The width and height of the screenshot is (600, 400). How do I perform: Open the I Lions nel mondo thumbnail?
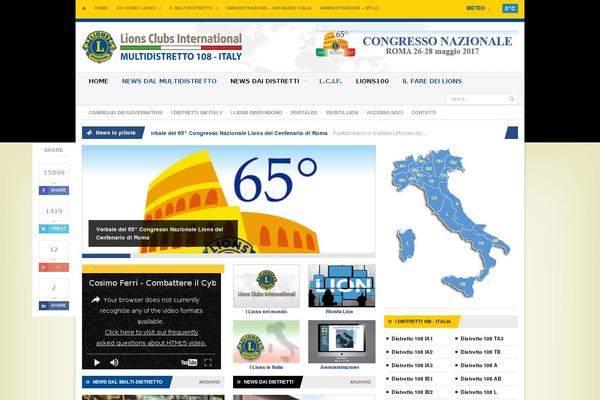[266, 286]
